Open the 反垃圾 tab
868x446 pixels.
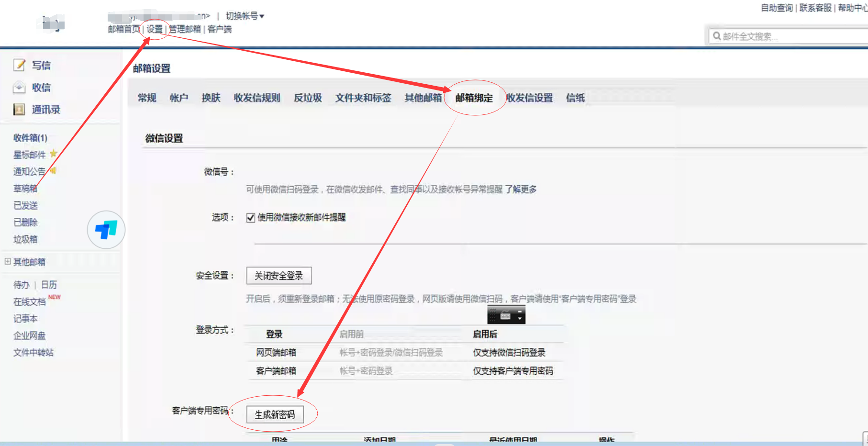[308, 98]
